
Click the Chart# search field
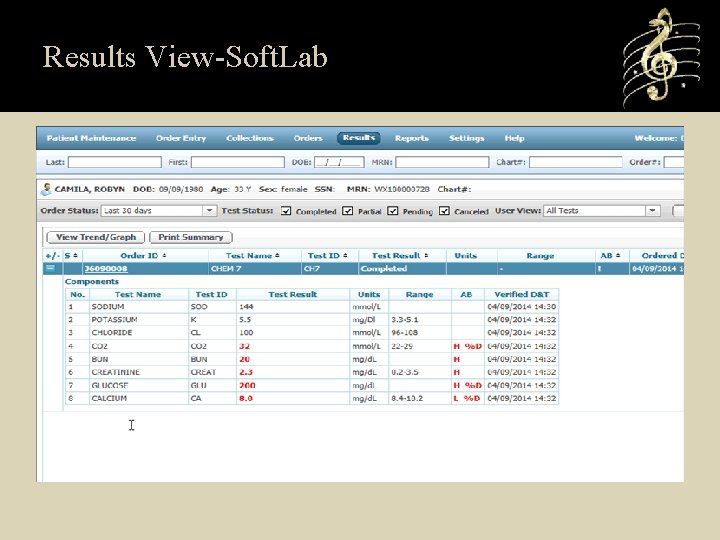tap(576, 162)
